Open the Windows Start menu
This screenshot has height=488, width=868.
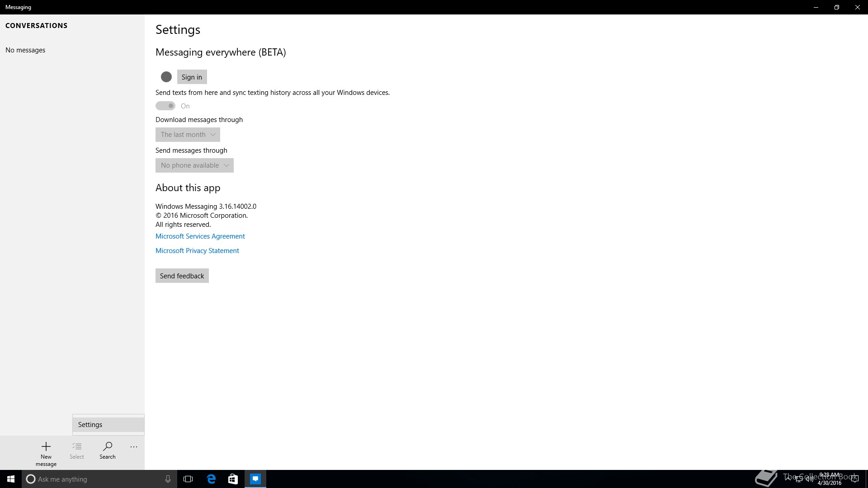tap(11, 479)
